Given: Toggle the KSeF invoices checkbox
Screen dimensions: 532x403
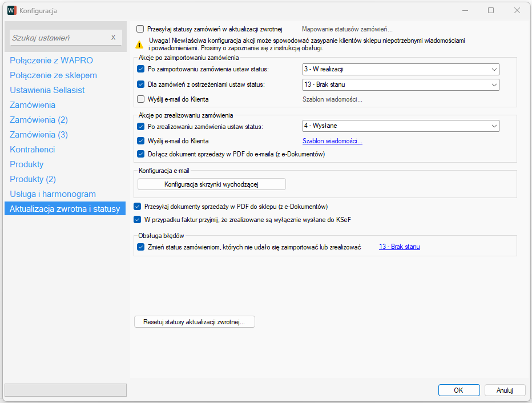Looking at the screenshot, I should coord(138,219).
